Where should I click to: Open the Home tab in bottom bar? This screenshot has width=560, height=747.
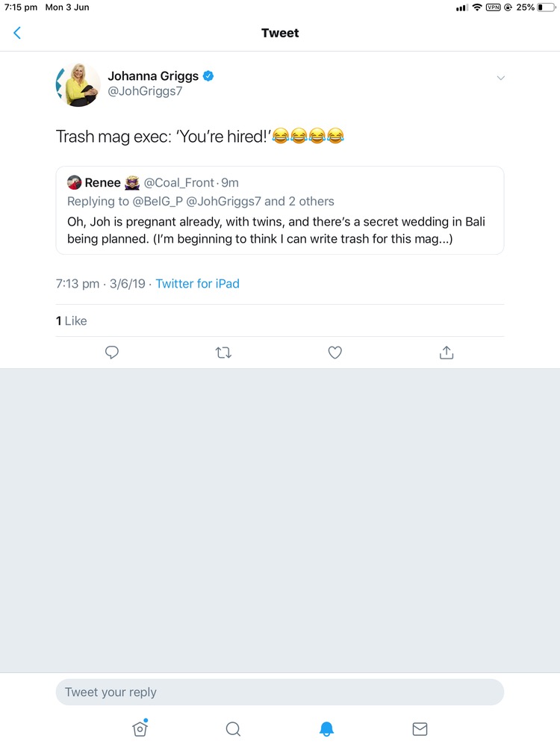click(x=140, y=728)
